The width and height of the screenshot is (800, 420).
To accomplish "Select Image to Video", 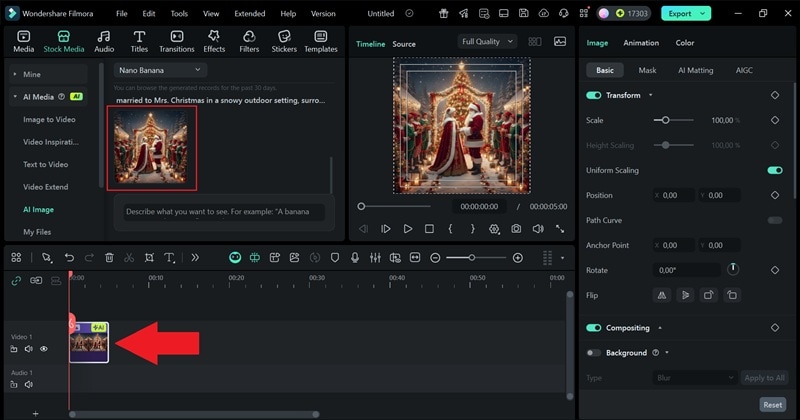I will coord(49,119).
